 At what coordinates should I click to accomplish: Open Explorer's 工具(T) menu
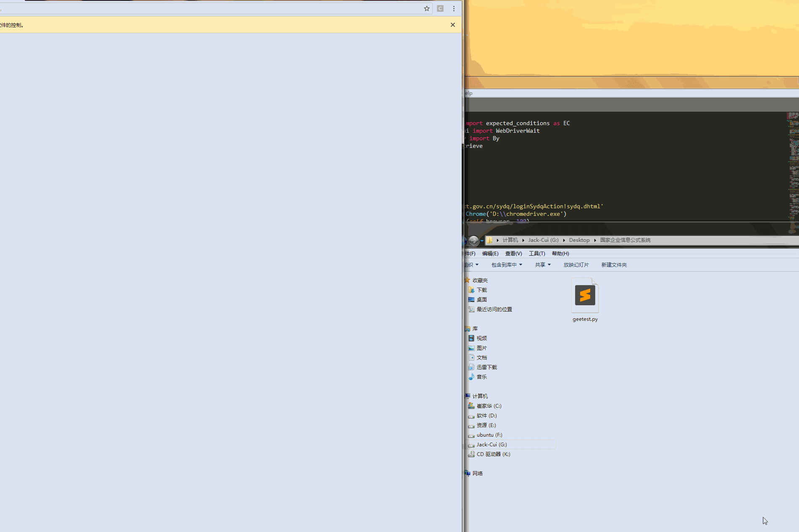(x=537, y=254)
